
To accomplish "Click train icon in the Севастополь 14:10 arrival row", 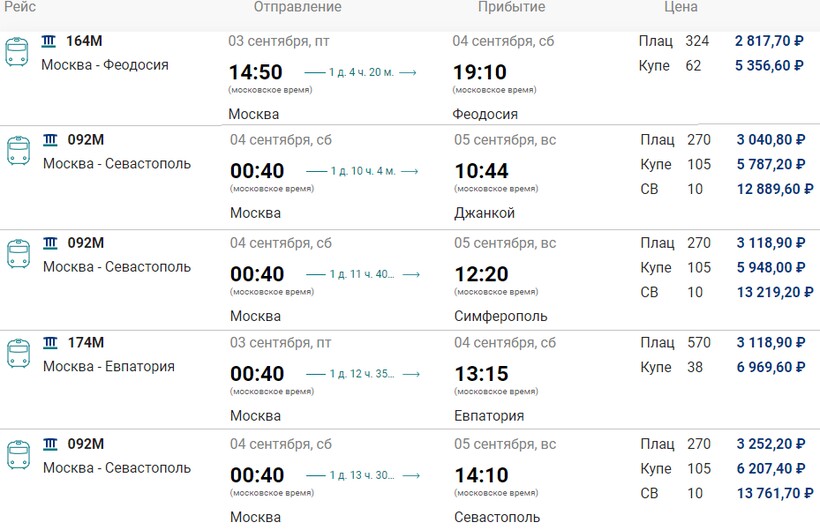I will 18,455.
